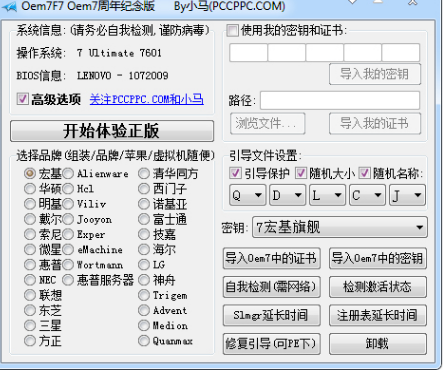This screenshot has height=374, width=443.
Task: Select the 诺基亚 radio button
Action: pyautogui.click(x=144, y=204)
